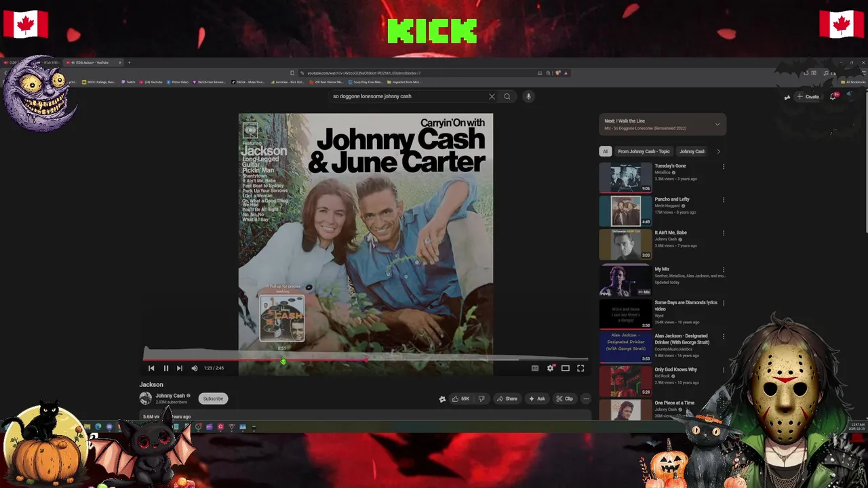This screenshot has height=488, width=868.
Task: Skip to the previous video in the mix
Action: [151, 368]
